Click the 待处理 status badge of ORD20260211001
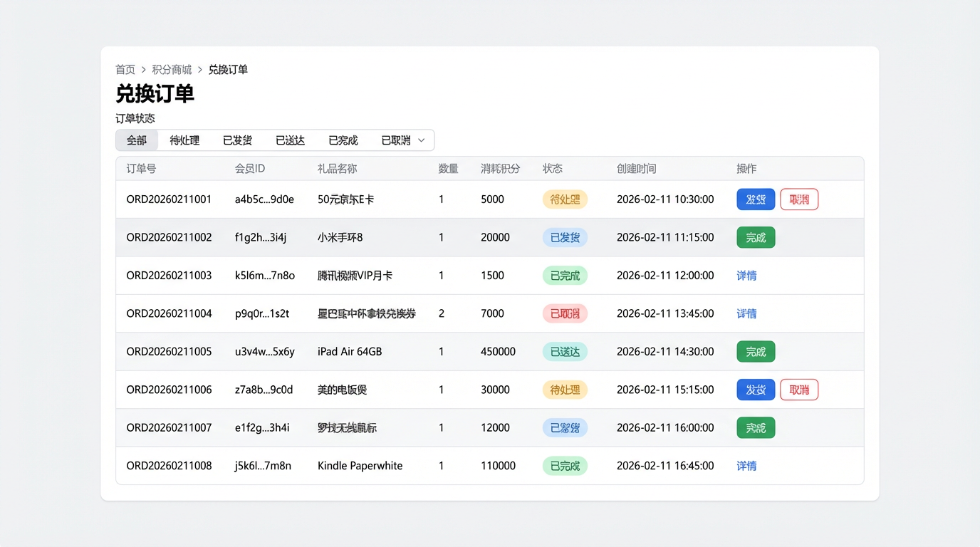 [x=565, y=199]
